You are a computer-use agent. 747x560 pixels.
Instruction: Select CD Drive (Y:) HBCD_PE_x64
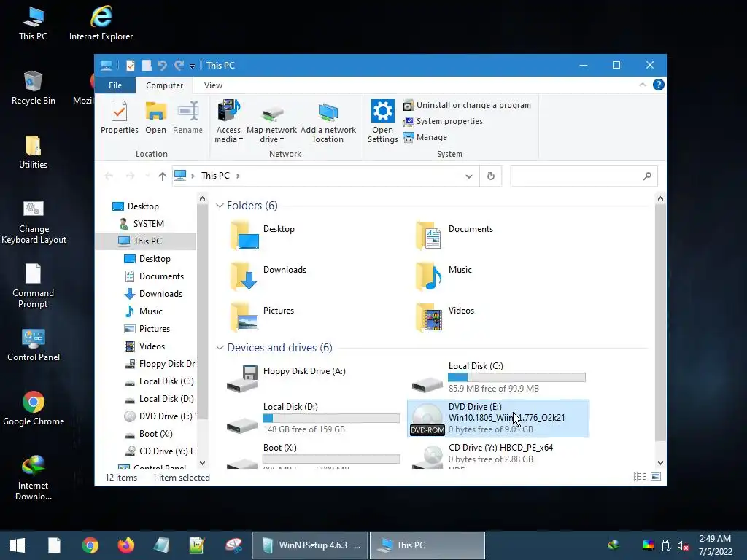(482, 455)
